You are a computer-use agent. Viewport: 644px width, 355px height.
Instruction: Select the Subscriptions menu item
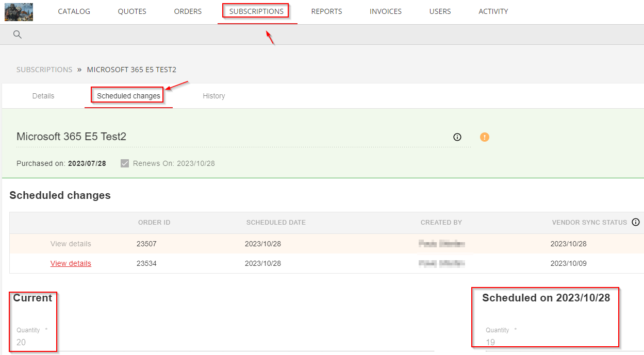[x=256, y=11]
